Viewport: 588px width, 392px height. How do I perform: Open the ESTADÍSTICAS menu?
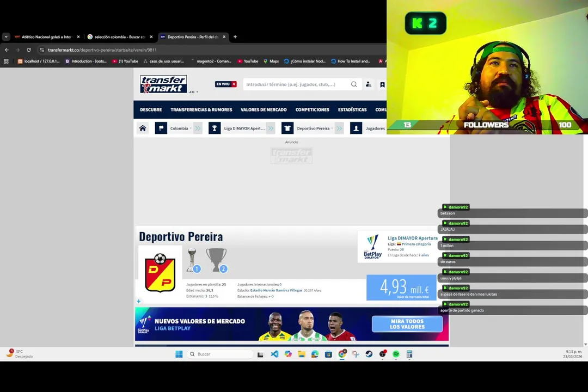tap(352, 109)
